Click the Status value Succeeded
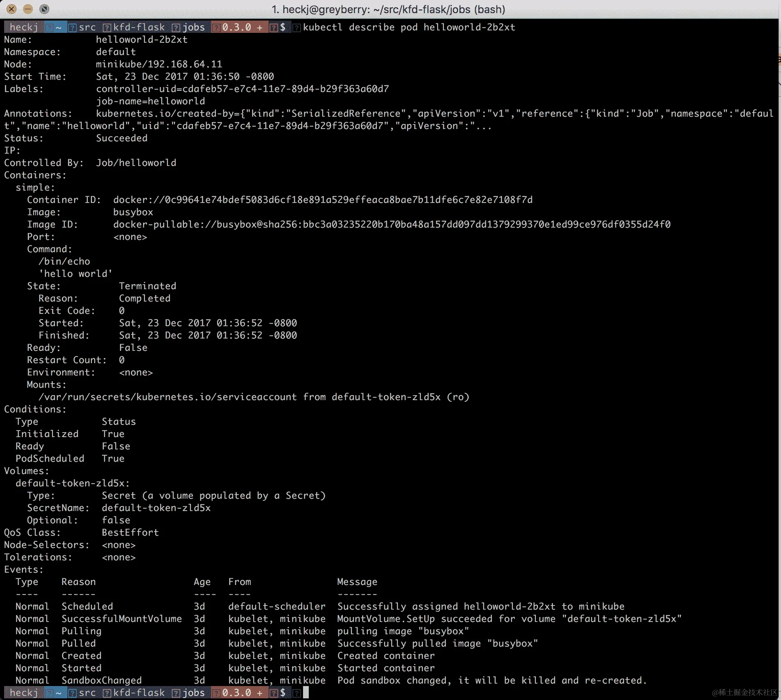 [122, 138]
